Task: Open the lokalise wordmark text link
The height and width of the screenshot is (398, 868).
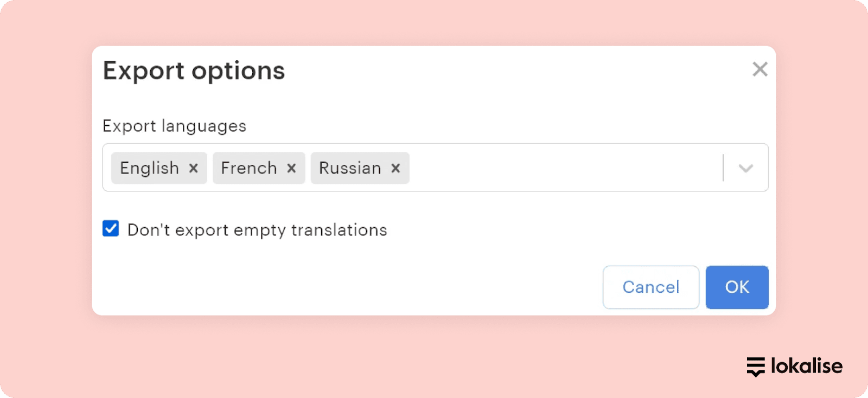Action: (807, 367)
